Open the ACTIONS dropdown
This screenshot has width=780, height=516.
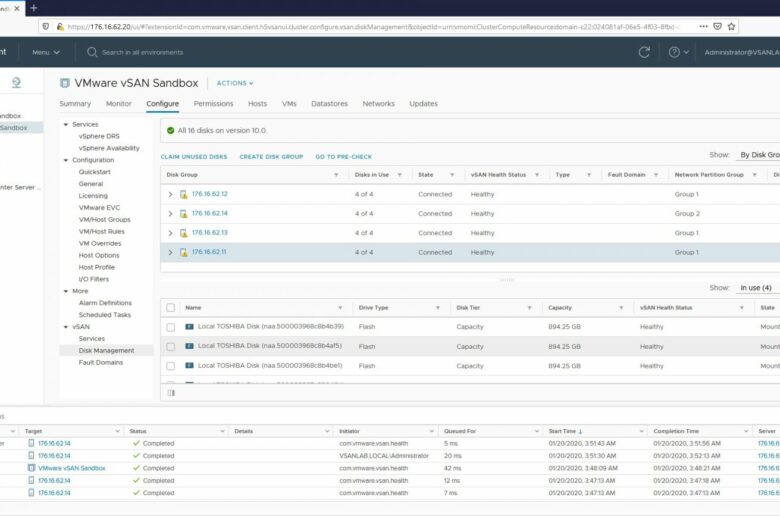235,83
